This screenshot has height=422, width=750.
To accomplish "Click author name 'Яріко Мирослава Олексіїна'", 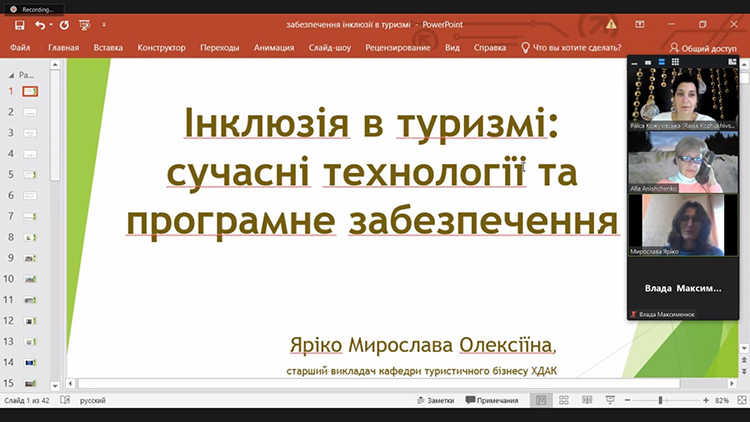I will [x=421, y=345].
